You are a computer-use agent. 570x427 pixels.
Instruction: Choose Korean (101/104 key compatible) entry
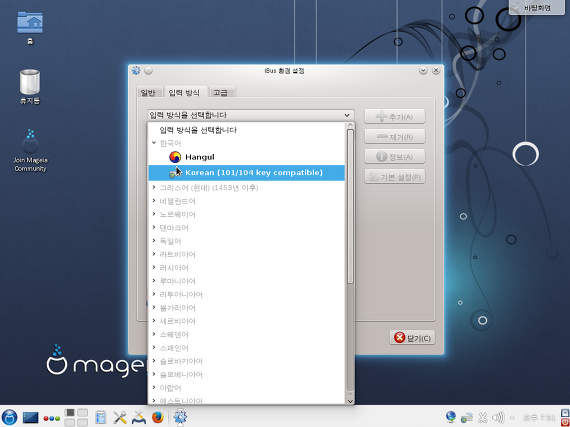tap(246, 173)
